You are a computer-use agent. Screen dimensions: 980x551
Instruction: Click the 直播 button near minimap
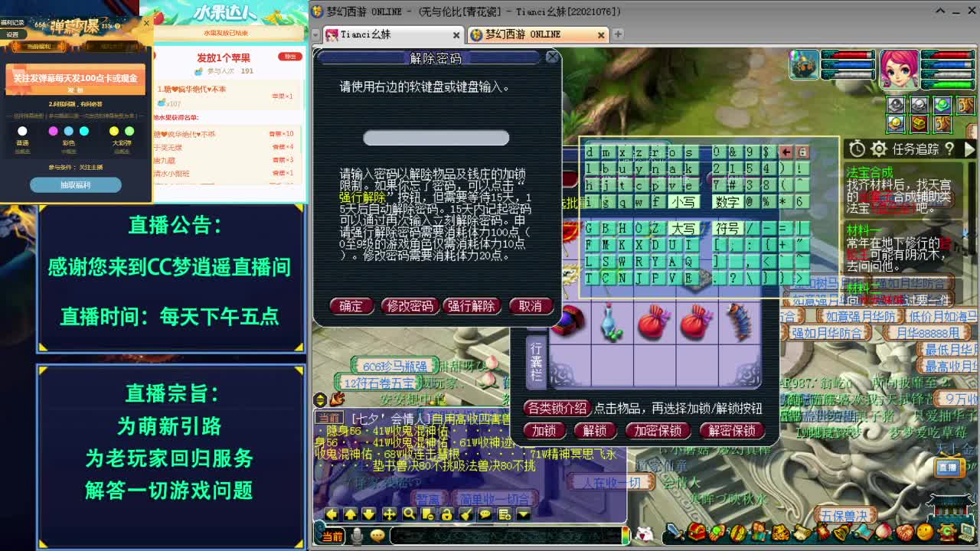tap(949, 467)
